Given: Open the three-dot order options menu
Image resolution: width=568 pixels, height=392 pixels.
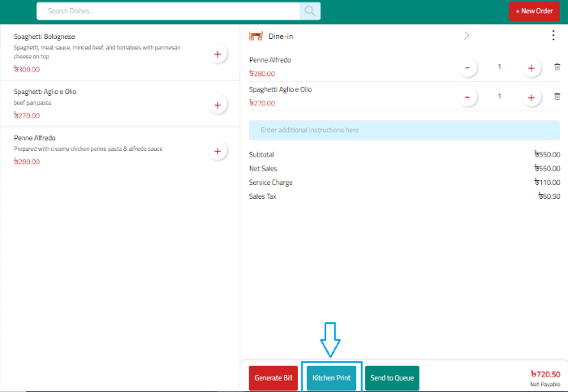Looking at the screenshot, I should click(x=553, y=36).
